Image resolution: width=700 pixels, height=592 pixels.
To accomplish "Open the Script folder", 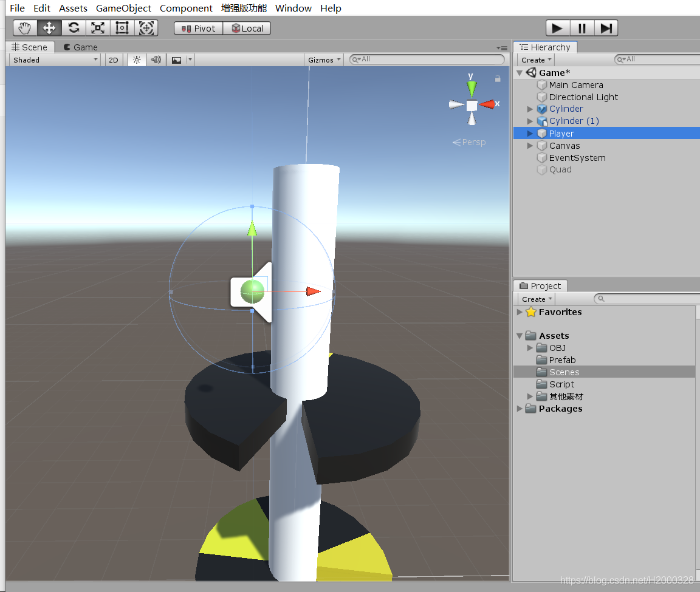I will pyautogui.click(x=561, y=384).
